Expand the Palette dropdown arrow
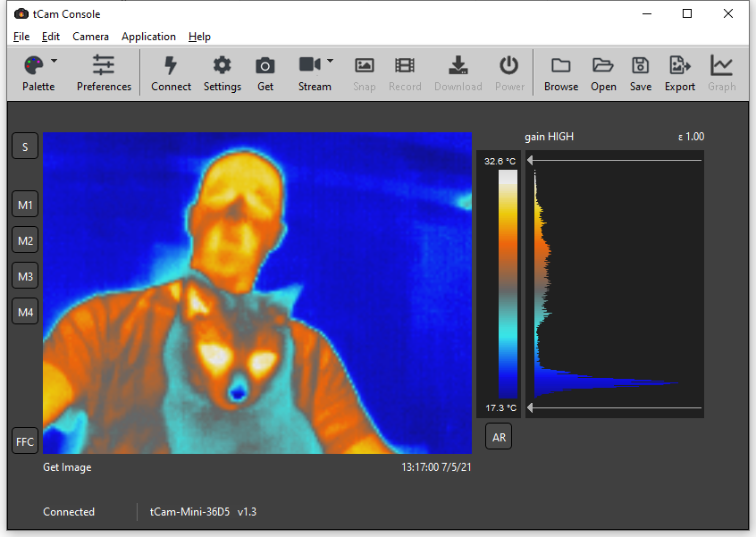 pyautogui.click(x=55, y=62)
